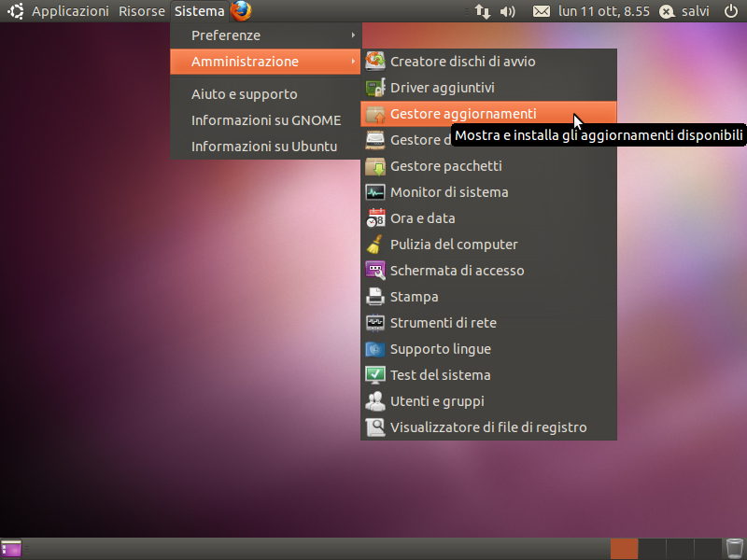Click the network connection indicator
747x560 pixels.
click(x=483, y=11)
